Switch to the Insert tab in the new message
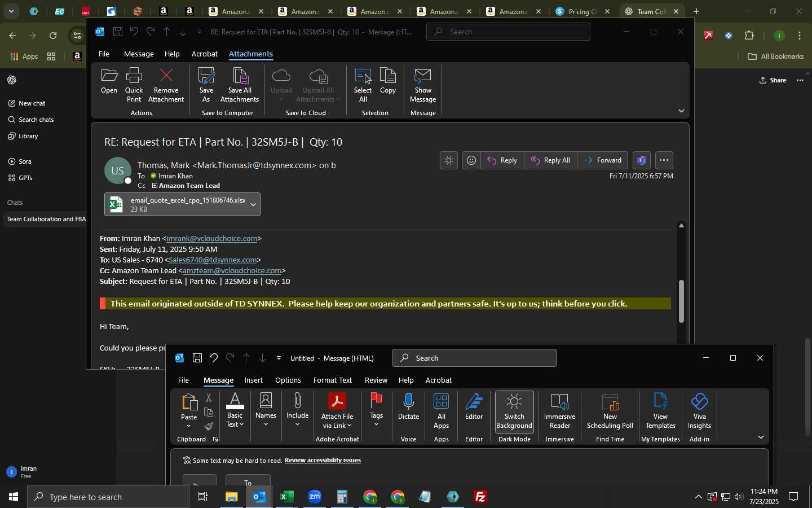The width and height of the screenshot is (812, 508). (x=254, y=380)
